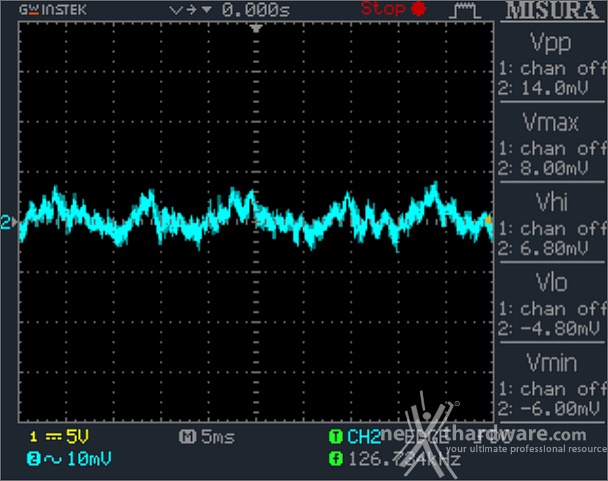Click the channel 1 5V scale readout
Viewport: 608px width, 481px height.
pyautogui.click(x=77, y=436)
